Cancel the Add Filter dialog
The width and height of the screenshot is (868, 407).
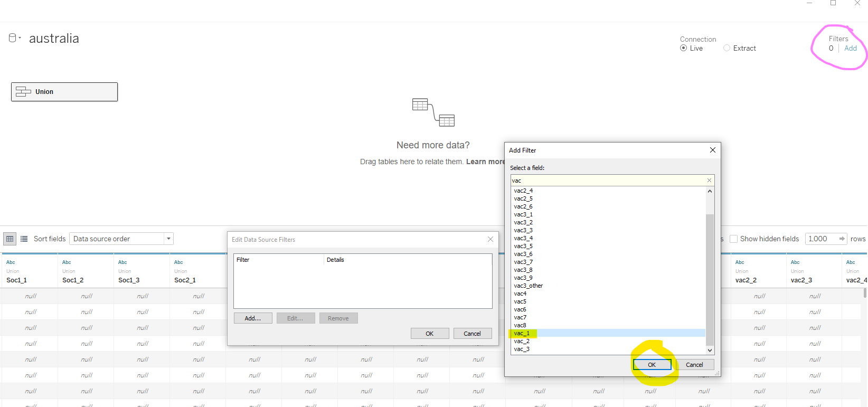pos(694,365)
